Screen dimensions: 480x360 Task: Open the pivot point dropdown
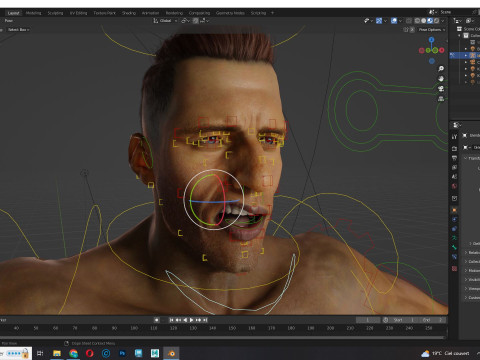185,21
